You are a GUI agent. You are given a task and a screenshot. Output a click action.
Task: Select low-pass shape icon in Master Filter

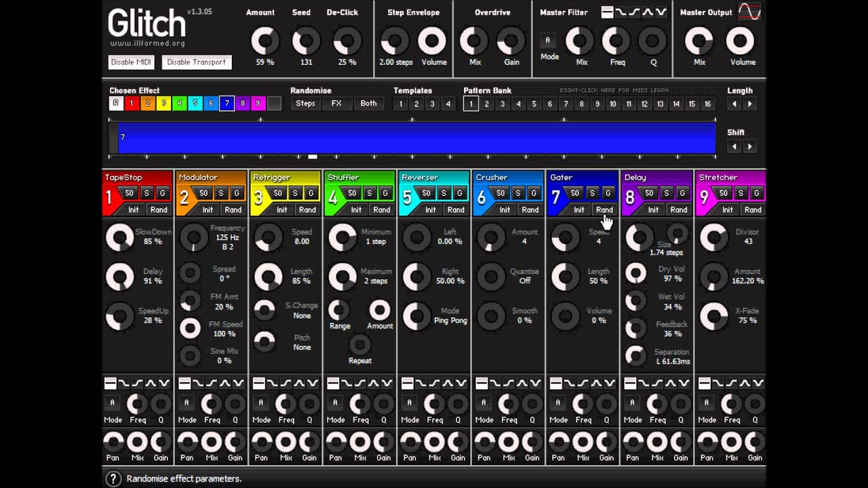620,12
